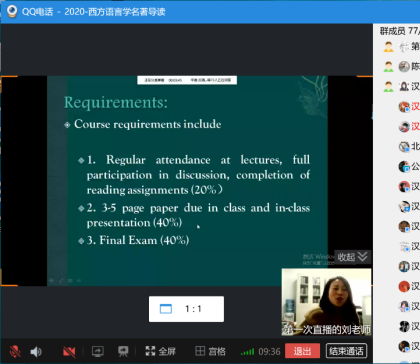
Task: Click the teacher's webcam thumbnail
Action: pos(326,302)
